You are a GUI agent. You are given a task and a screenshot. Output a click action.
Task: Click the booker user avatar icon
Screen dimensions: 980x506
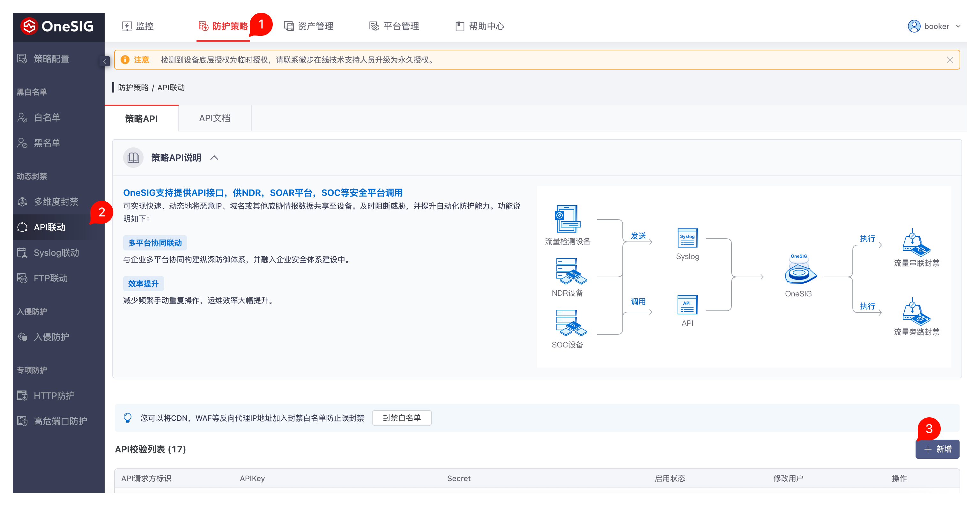point(914,26)
